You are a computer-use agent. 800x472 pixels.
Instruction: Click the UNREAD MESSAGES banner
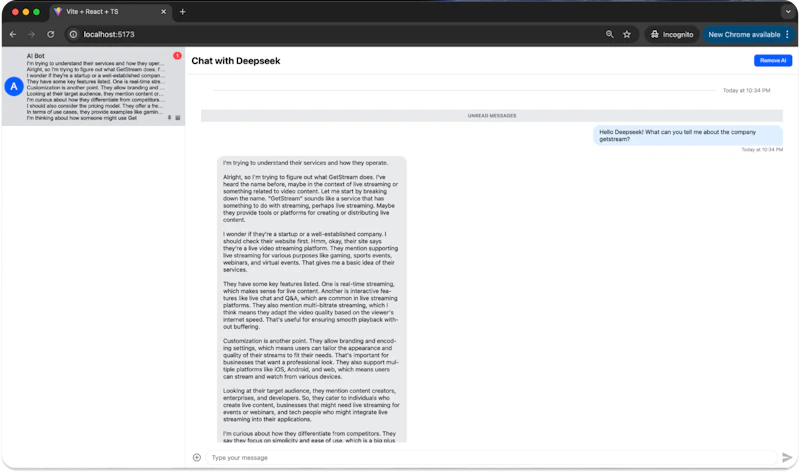(492, 116)
